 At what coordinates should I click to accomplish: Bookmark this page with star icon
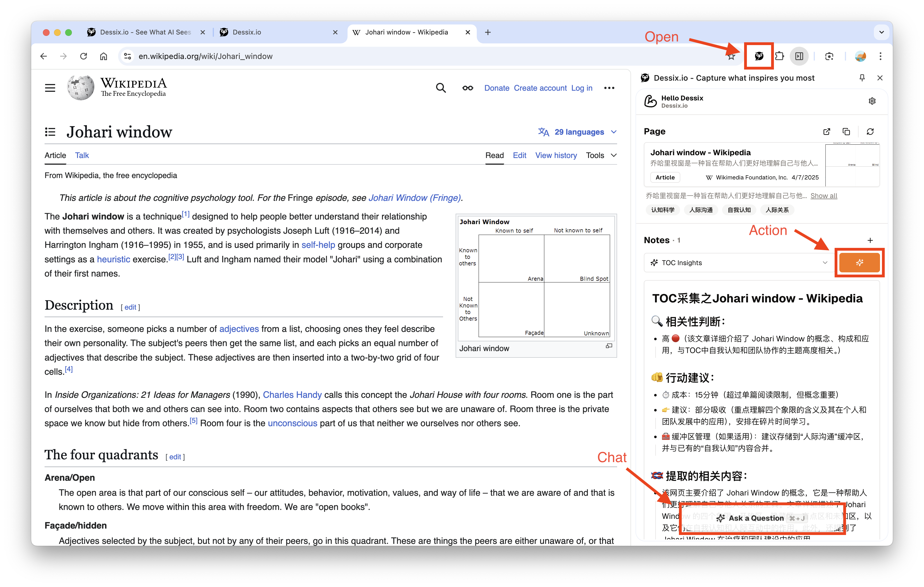click(x=731, y=57)
